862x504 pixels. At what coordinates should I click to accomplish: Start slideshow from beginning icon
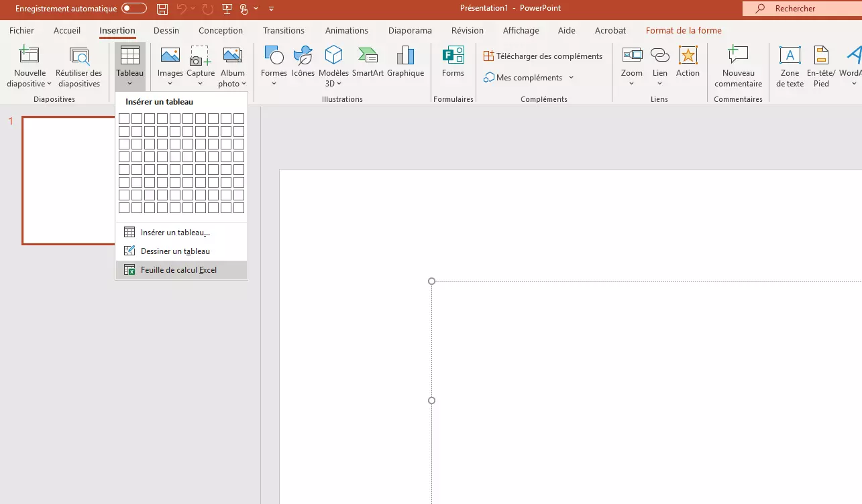(x=227, y=9)
